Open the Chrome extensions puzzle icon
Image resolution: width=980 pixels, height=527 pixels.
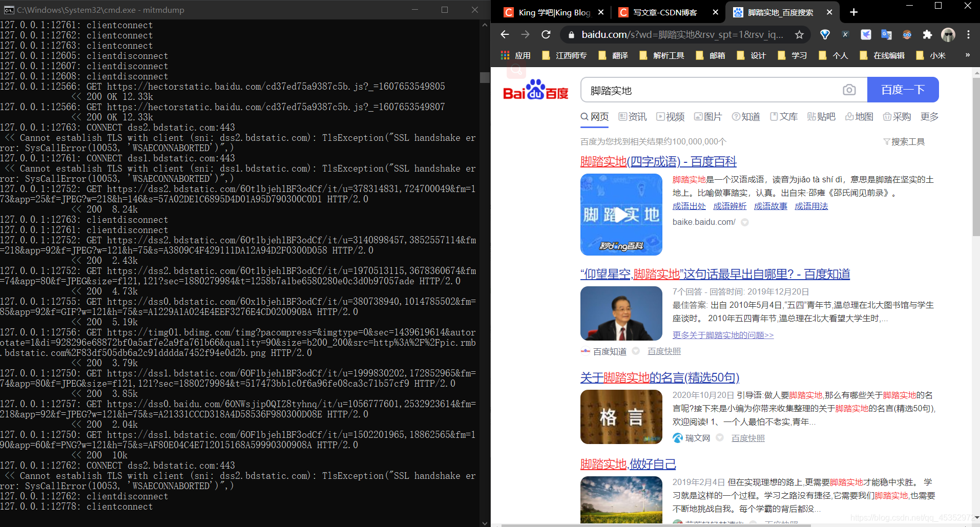click(927, 34)
